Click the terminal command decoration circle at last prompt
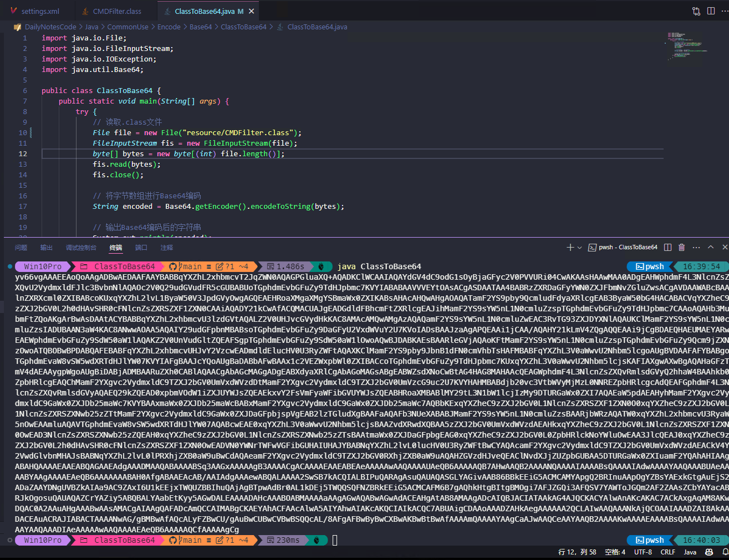 [10, 540]
